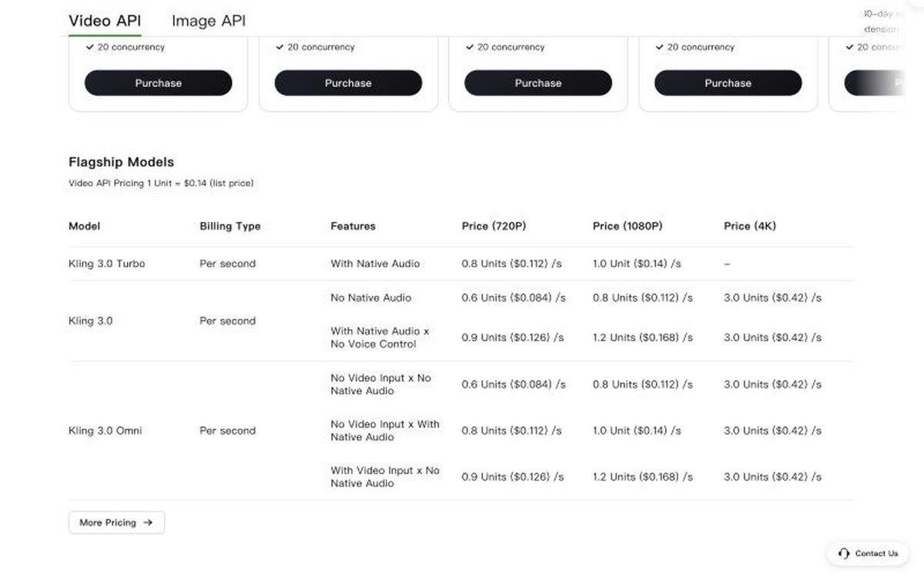Screen dimensions: 924x578
Task: Click 0.8 Units ($0.112) in Omni With Native Audio row
Action: [x=511, y=431]
